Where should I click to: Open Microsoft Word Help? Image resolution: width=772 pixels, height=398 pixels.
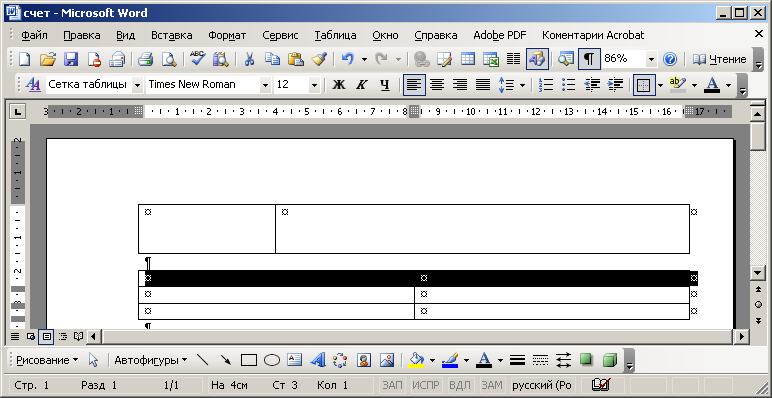point(670,59)
